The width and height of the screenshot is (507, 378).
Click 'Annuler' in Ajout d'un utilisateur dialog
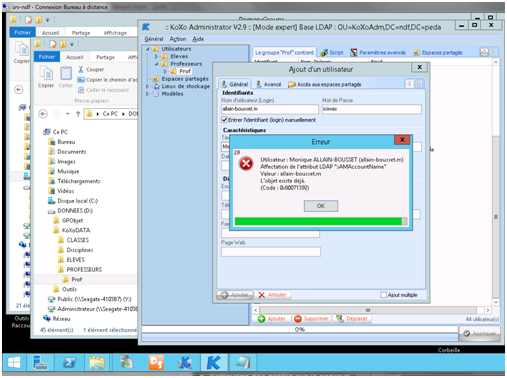(273, 295)
